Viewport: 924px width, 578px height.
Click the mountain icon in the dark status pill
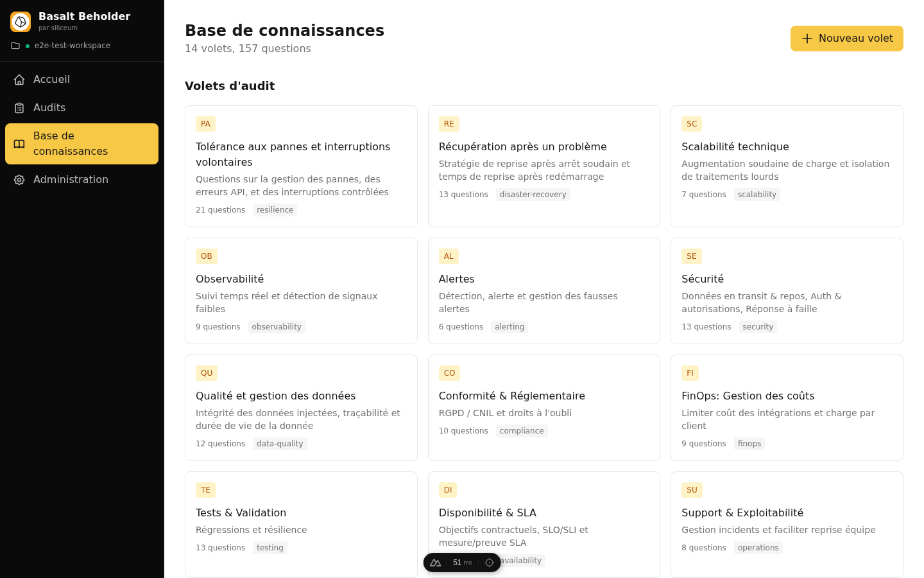(x=436, y=562)
